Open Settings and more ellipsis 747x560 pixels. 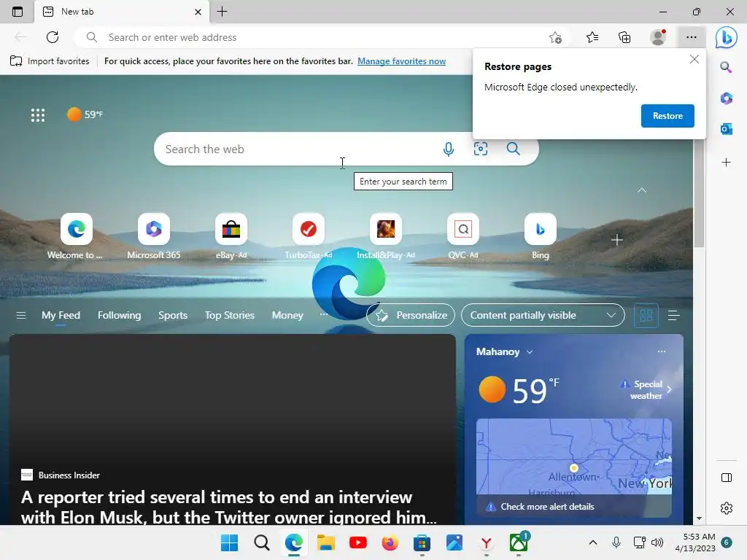point(692,37)
